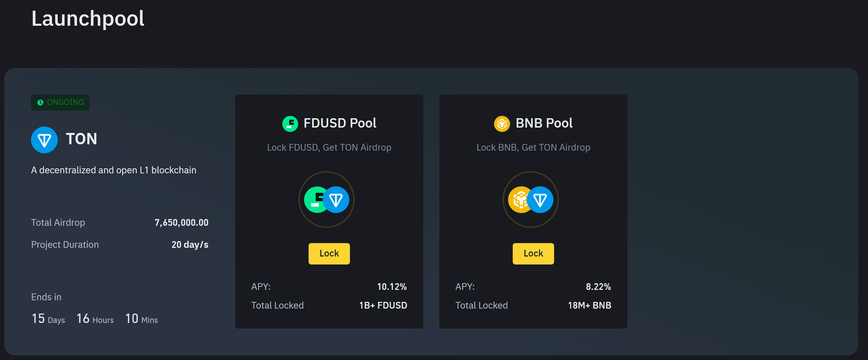Click the 1B+ FDUSD total locked value
This screenshot has height=360, width=868.
click(x=383, y=305)
